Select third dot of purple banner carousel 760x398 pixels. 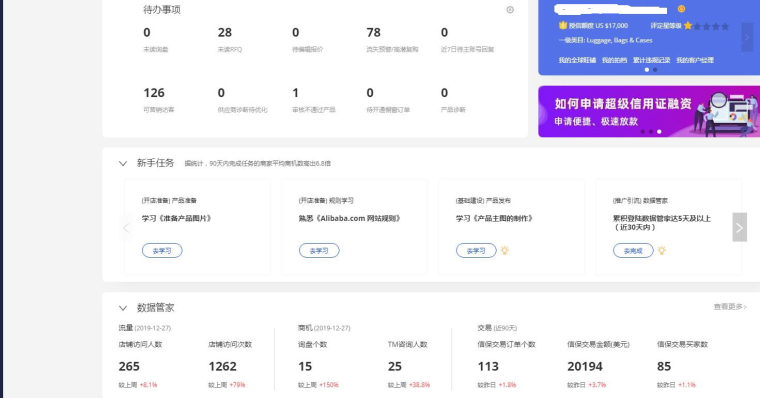tap(659, 131)
